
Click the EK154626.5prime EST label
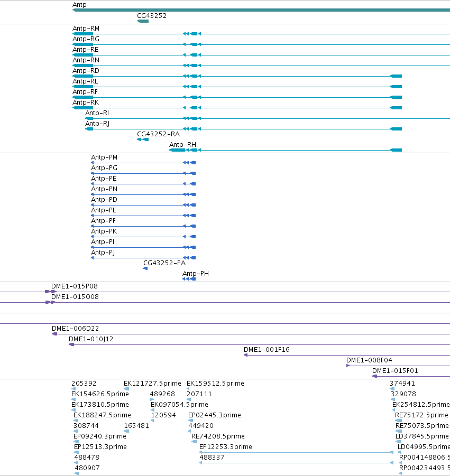click(x=100, y=394)
